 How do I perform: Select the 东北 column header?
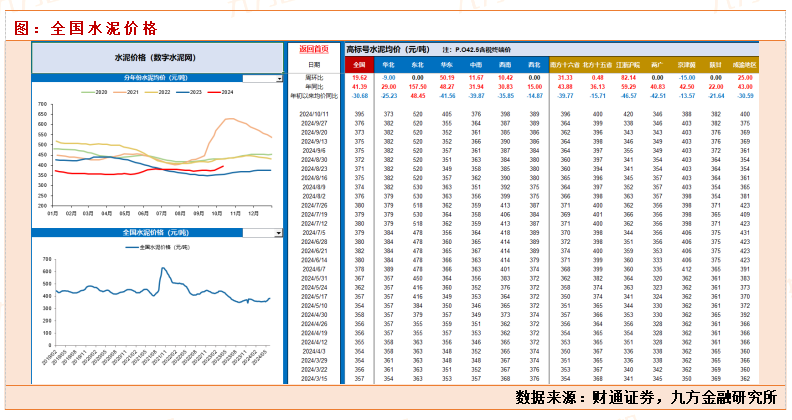[417, 65]
